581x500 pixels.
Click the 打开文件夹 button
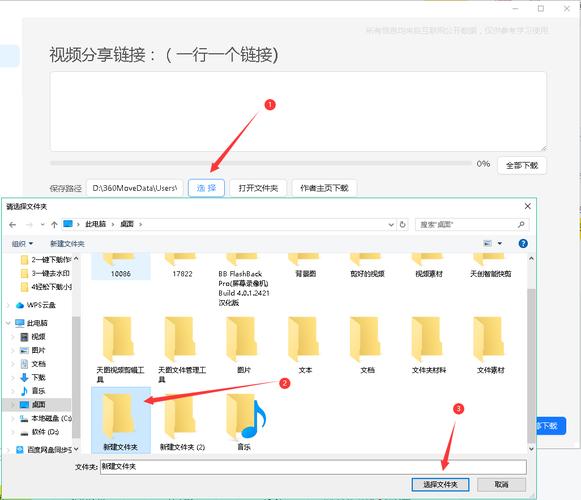[258, 188]
